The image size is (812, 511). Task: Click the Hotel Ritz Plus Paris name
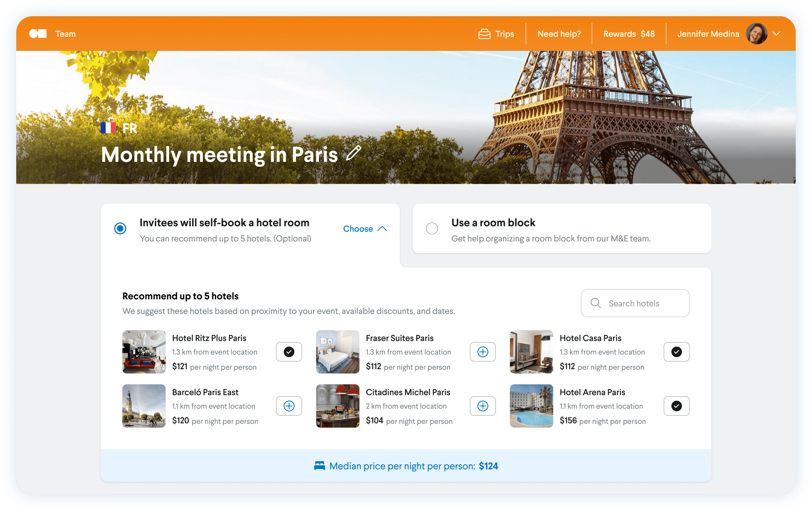(209, 338)
